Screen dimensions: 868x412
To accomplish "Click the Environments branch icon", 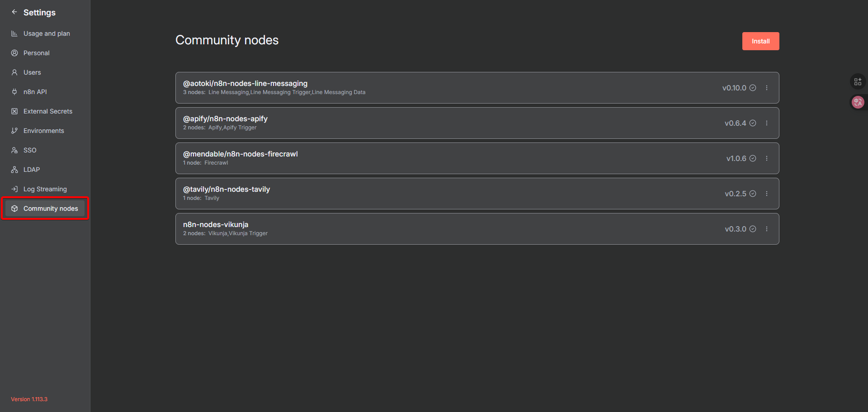I will (14, 131).
